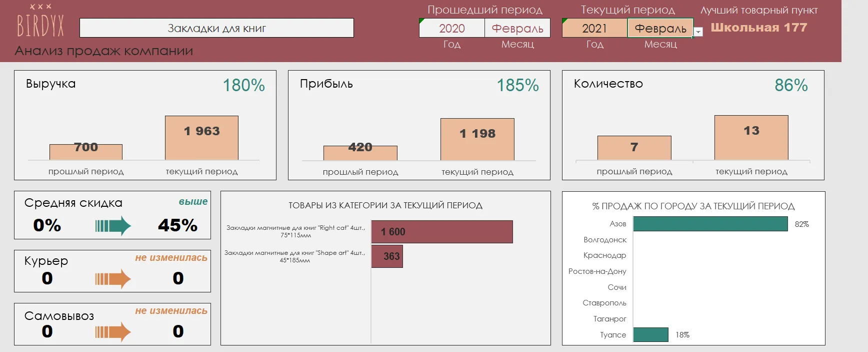
Task: Click the % ПРОДАЖ ПО ГОРОДУ chart title
Action: 693,206
